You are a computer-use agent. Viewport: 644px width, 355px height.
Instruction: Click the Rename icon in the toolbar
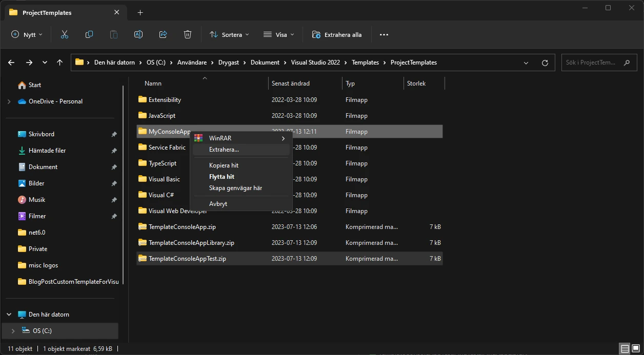138,34
